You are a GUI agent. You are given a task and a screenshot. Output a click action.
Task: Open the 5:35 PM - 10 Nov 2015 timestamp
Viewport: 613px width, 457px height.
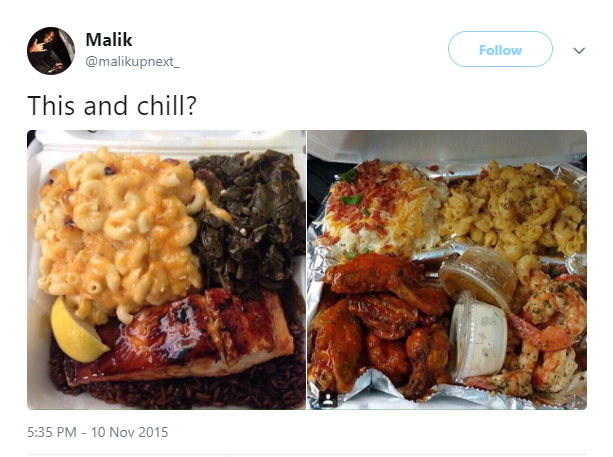click(98, 432)
